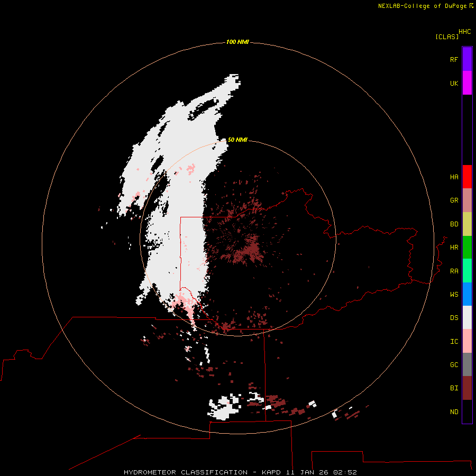
Task: Click the UK legend label
Action: click(454, 83)
